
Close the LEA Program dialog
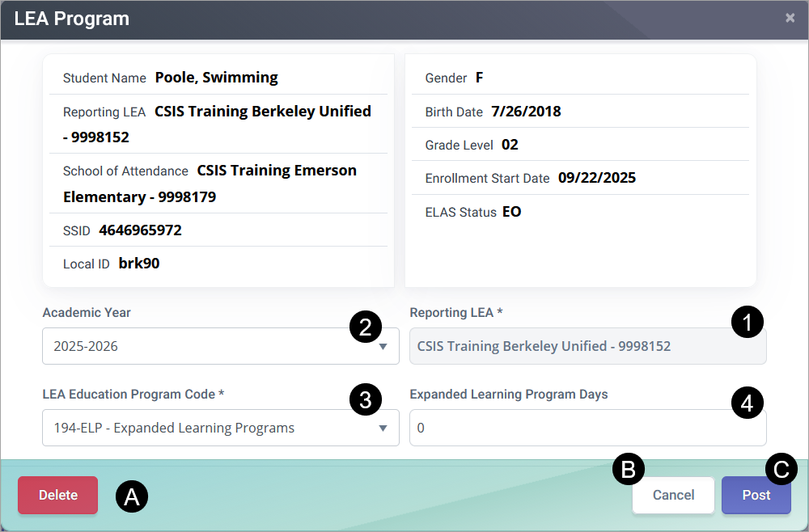[x=790, y=17]
